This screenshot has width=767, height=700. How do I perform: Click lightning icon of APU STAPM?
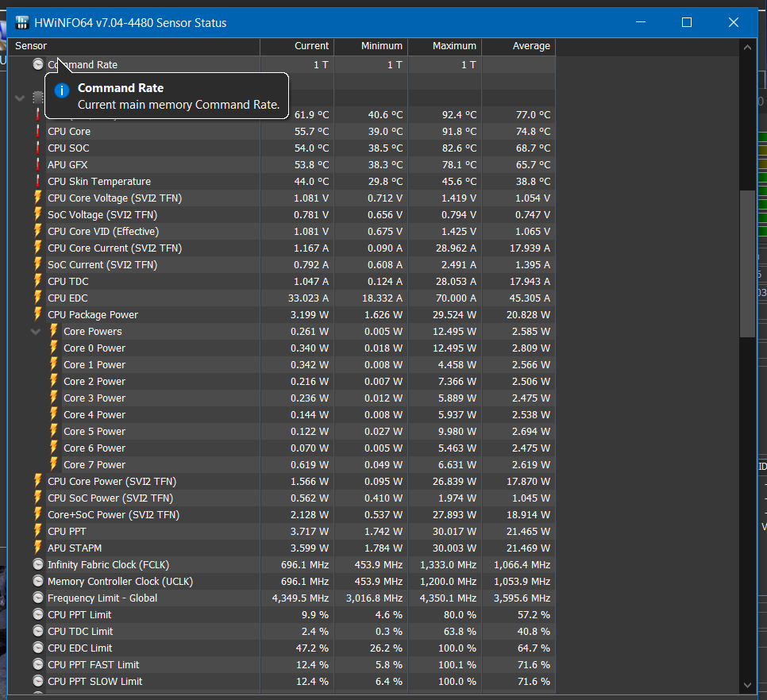click(x=37, y=548)
